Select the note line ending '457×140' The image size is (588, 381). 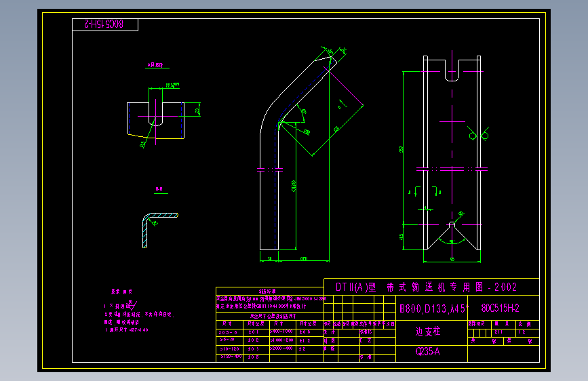126,330
